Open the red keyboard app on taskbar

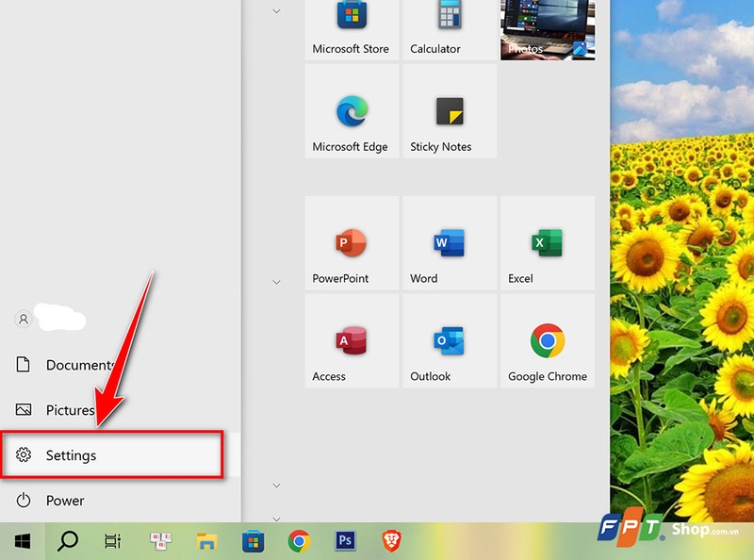point(160,541)
